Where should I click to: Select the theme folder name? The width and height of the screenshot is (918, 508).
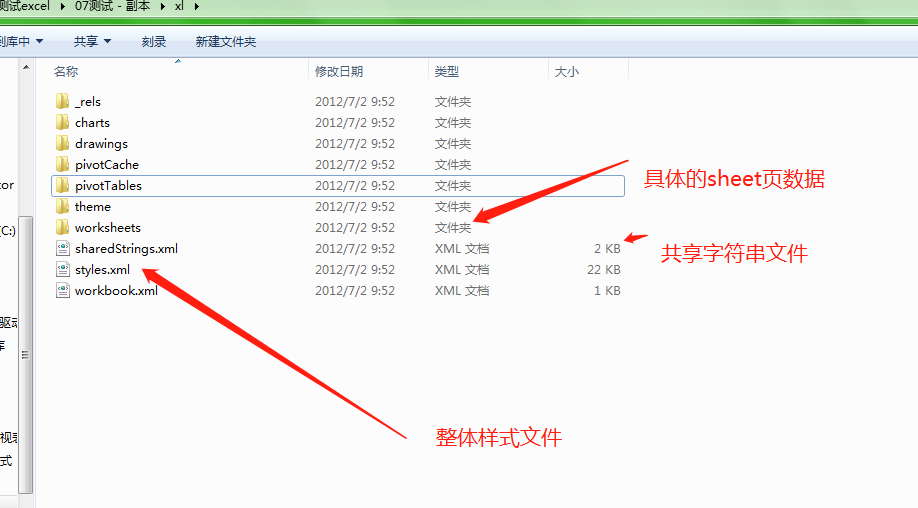(x=93, y=207)
